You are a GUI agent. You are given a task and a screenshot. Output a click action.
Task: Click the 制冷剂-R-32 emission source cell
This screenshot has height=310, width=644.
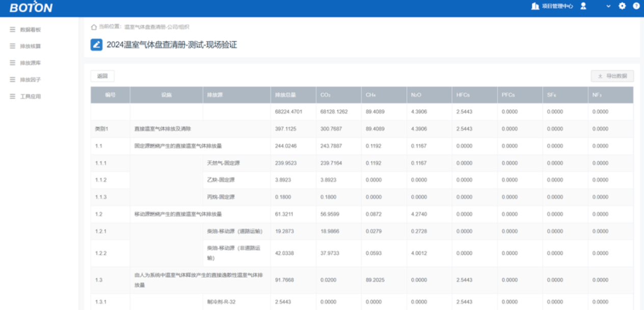tap(222, 302)
